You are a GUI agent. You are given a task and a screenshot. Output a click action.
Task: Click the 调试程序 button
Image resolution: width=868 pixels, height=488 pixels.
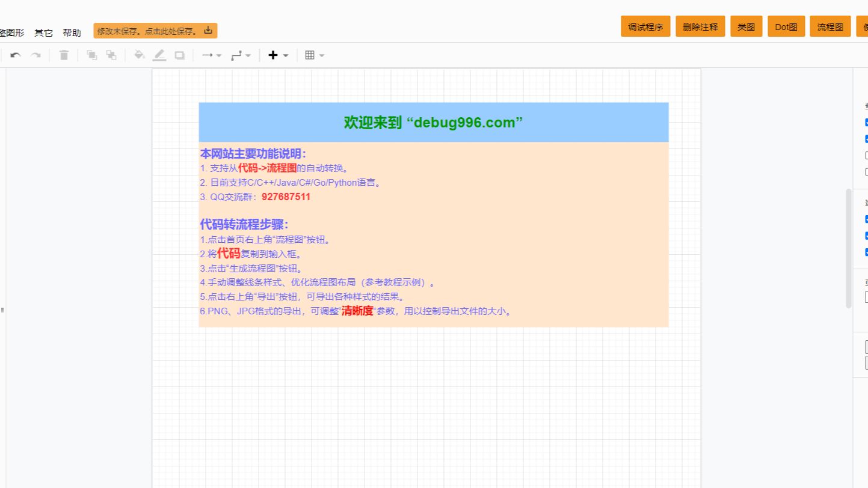click(x=645, y=26)
